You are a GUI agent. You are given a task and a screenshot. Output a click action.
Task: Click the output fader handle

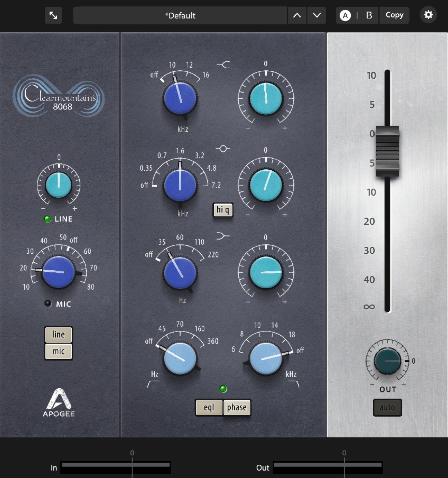pos(388,151)
